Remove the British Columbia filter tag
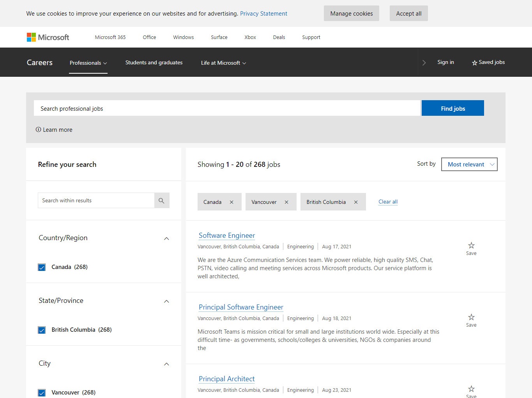 [356, 202]
